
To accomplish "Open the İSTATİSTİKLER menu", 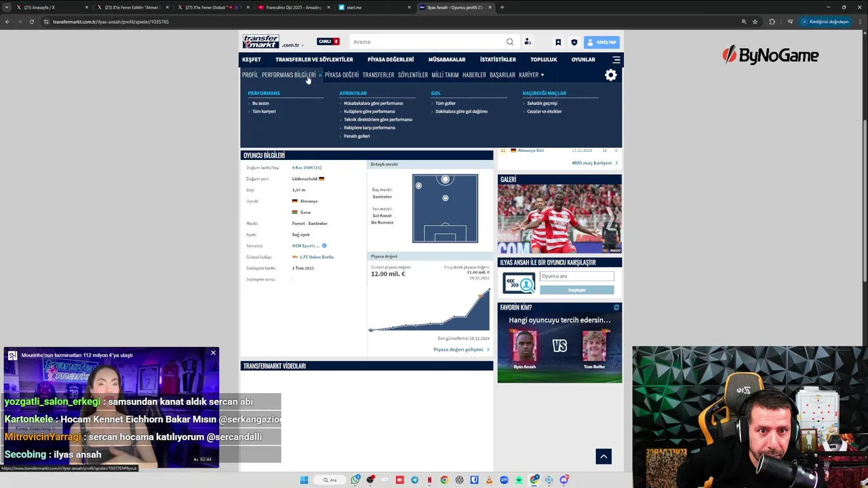I will [x=498, y=60].
